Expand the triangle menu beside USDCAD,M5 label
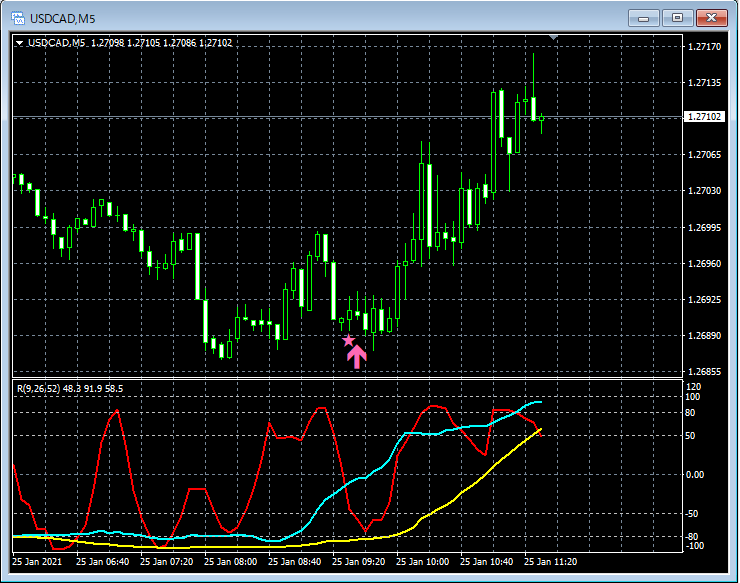 pyautogui.click(x=19, y=43)
